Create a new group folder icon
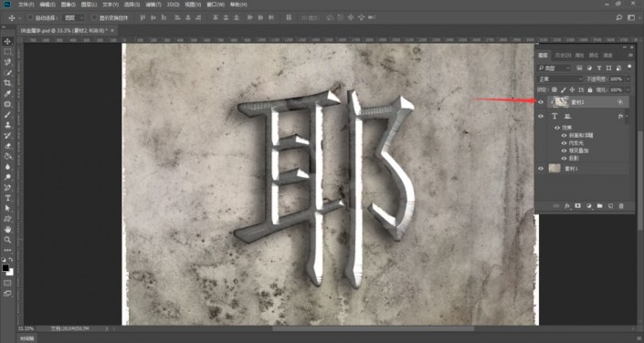The width and height of the screenshot is (644, 343). pos(599,206)
